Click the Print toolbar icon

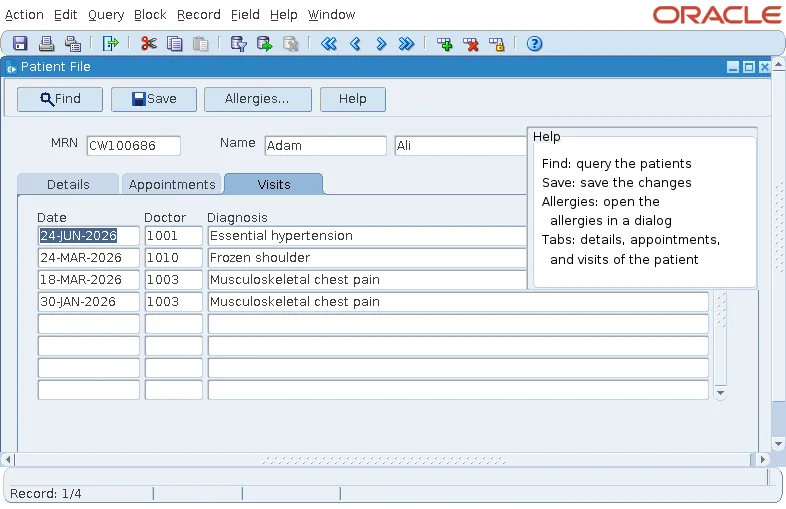tap(47, 44)
